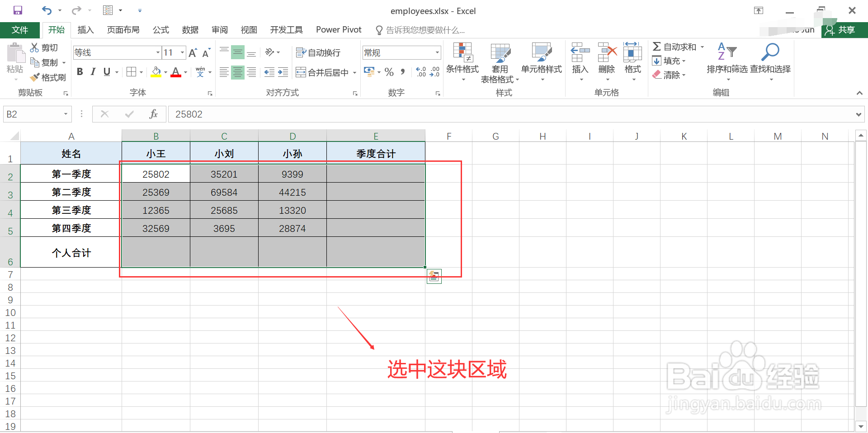The image size is (868, 433).
Task: Open the border style dropdown arrow
Action: (x=141, y=72)
